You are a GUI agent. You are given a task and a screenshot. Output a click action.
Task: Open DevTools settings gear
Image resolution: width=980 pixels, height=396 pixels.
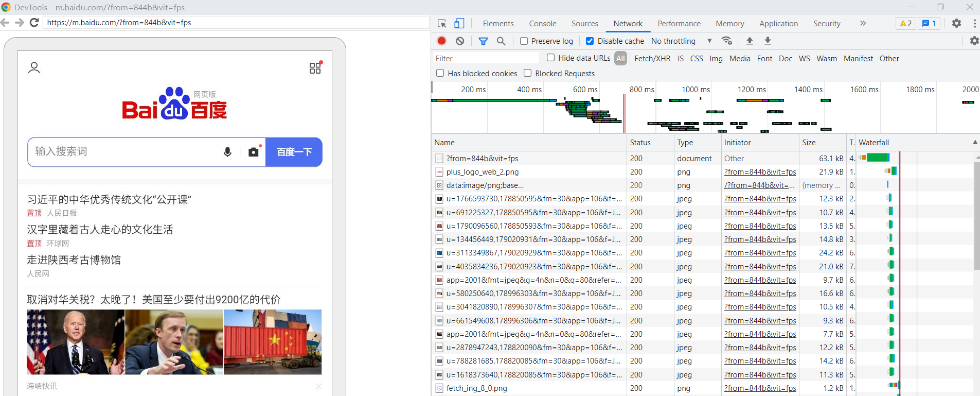point(956,23)
